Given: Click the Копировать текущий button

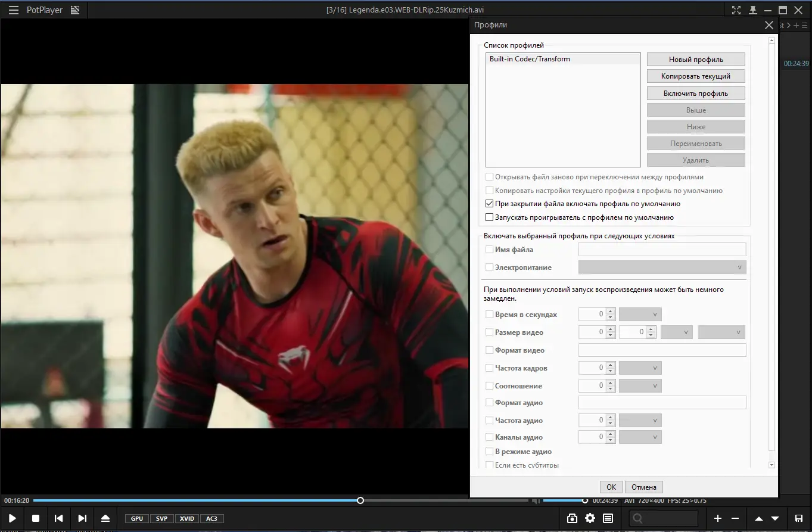Looking at the screenshot, I should pyautogui.click(x=696, y=76).
